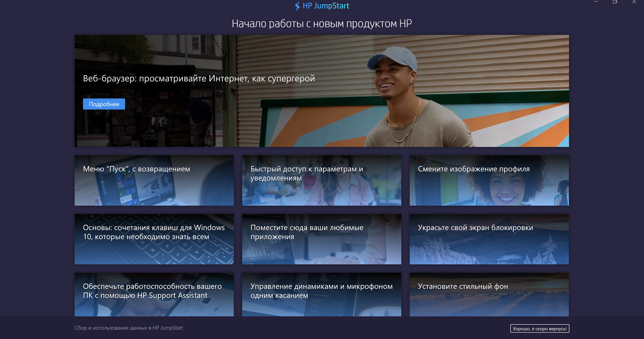
Task: Close the HP JumpStart window
Action: (x=634, y=2)
